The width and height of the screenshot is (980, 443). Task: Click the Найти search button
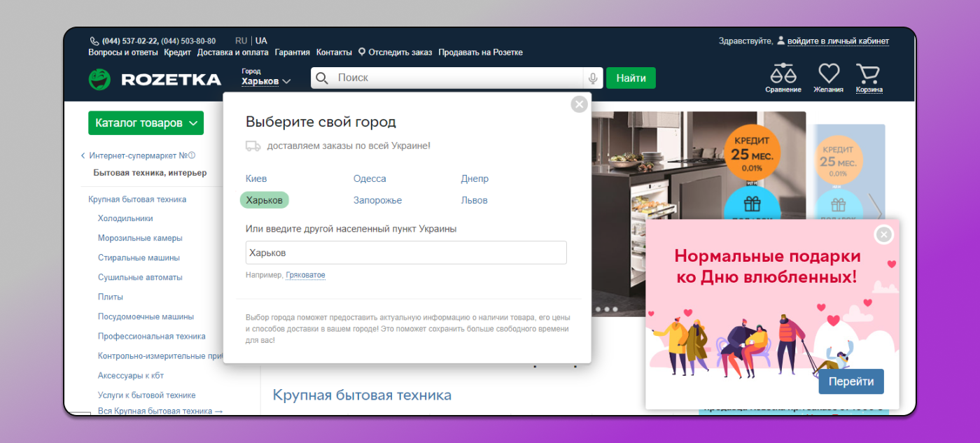click(x=631, y=78)
